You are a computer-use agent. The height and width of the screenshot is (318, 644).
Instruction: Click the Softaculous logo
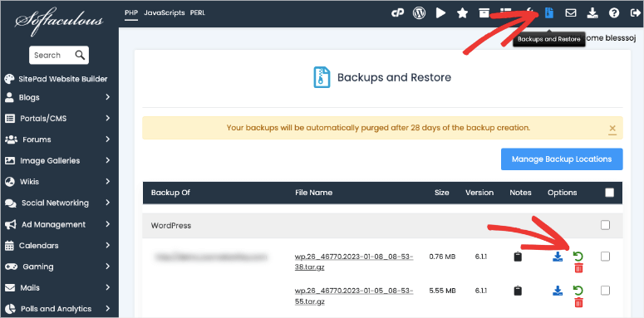tap(59, 22)
